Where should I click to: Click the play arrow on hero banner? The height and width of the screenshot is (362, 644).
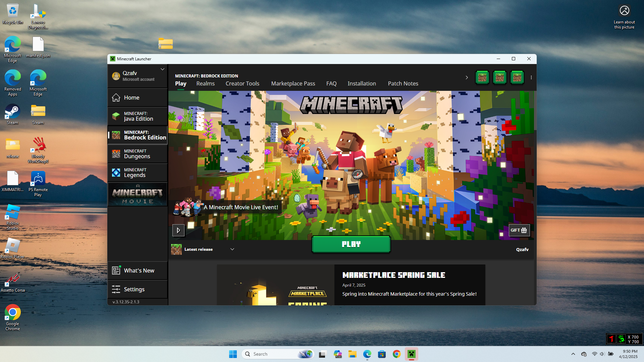tap(178, 230)
